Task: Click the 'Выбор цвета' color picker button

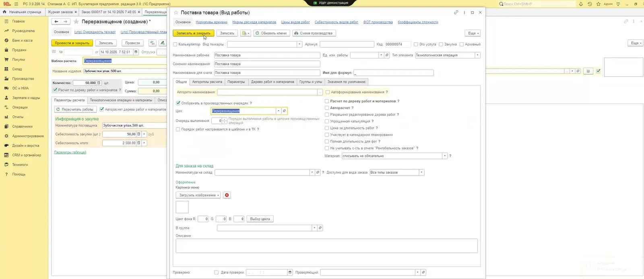Action: 260,219
